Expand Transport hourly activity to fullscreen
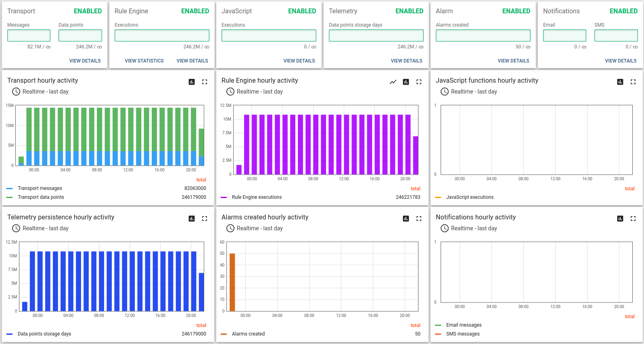The image size is (644, 344). (x=205, y=82)
